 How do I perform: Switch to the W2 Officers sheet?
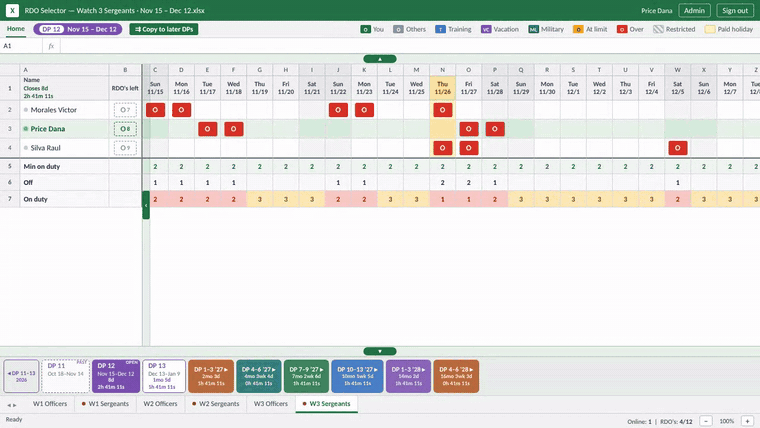pyautogui.click(x=160, y=404)
